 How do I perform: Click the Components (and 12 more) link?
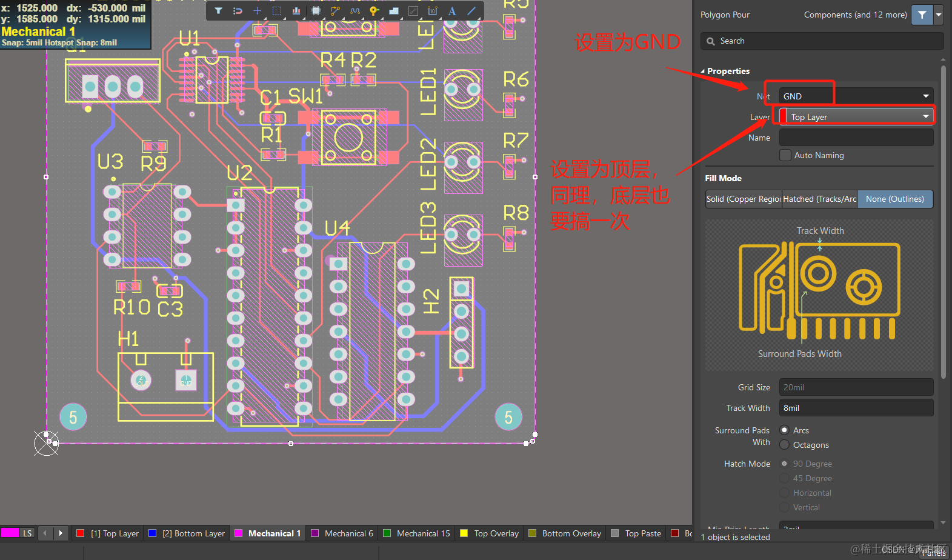tap(855, 15)
